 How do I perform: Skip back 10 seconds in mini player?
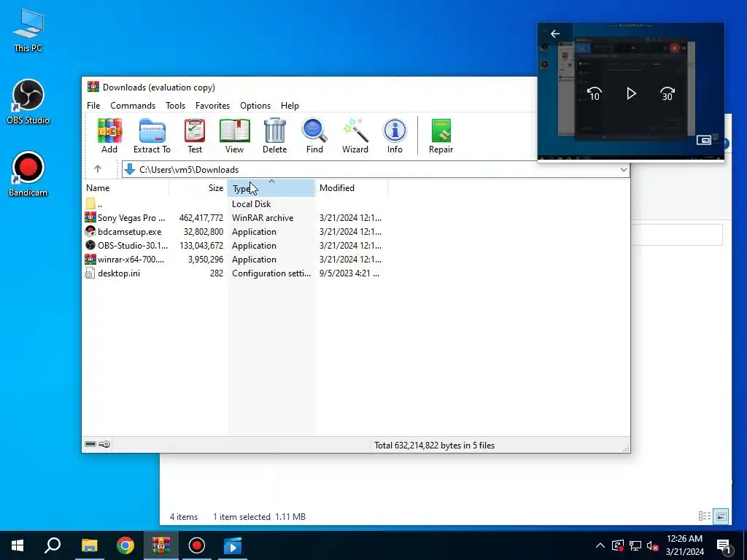click(x=594, y=94)
